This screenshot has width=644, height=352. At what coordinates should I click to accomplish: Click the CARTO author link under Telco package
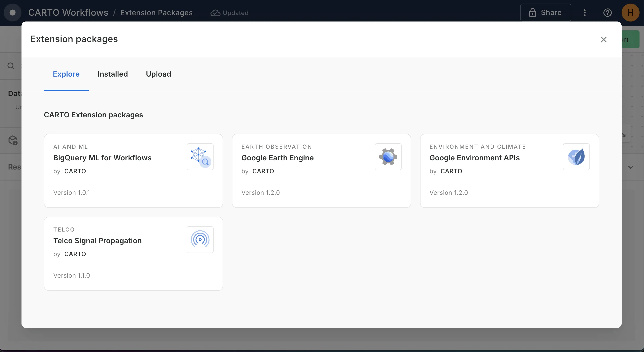pyautogui.click(x=75, y=254)
